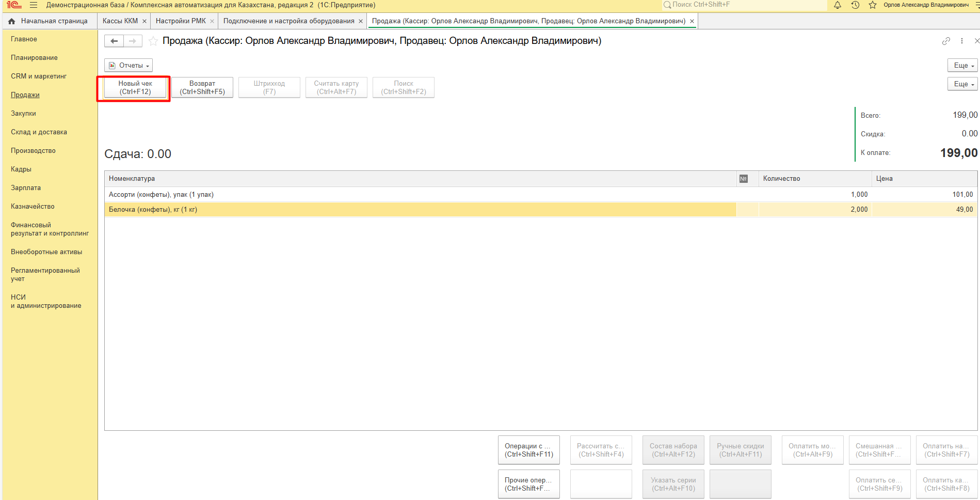The image size is (980, 500).
Task: Click the back navigation arrow
Action: point(114,41)
